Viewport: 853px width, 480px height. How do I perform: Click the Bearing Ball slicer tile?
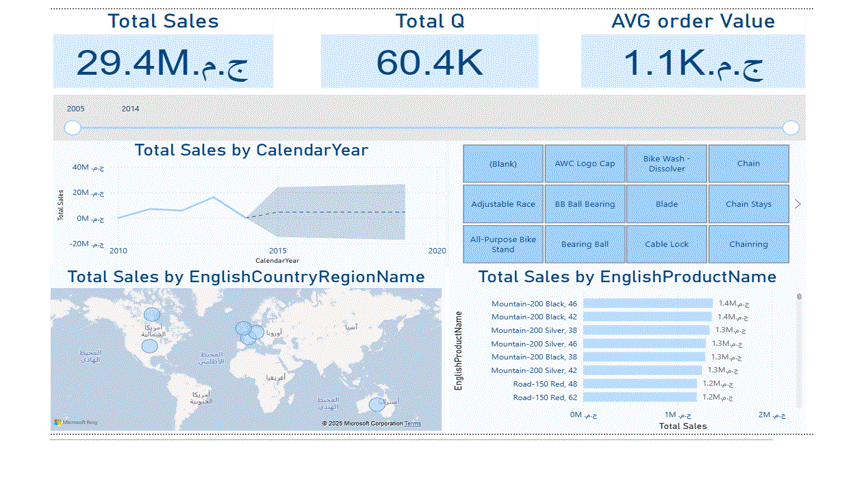[585, 244]
